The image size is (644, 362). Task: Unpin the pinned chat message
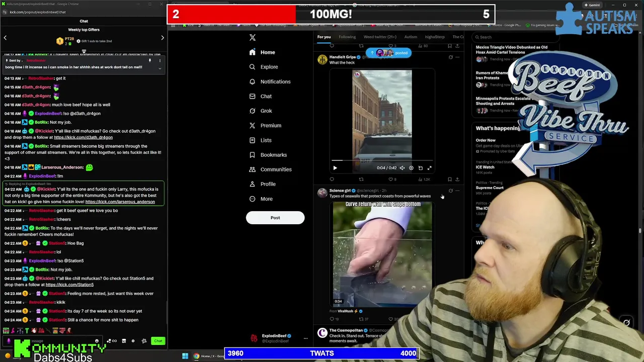pos(149,61)
